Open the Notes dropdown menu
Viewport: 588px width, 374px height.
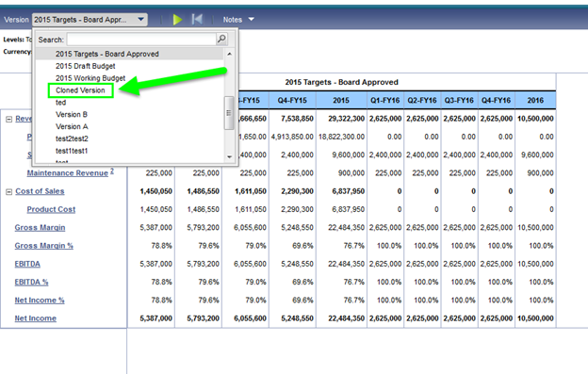click(x=238, y=20)
